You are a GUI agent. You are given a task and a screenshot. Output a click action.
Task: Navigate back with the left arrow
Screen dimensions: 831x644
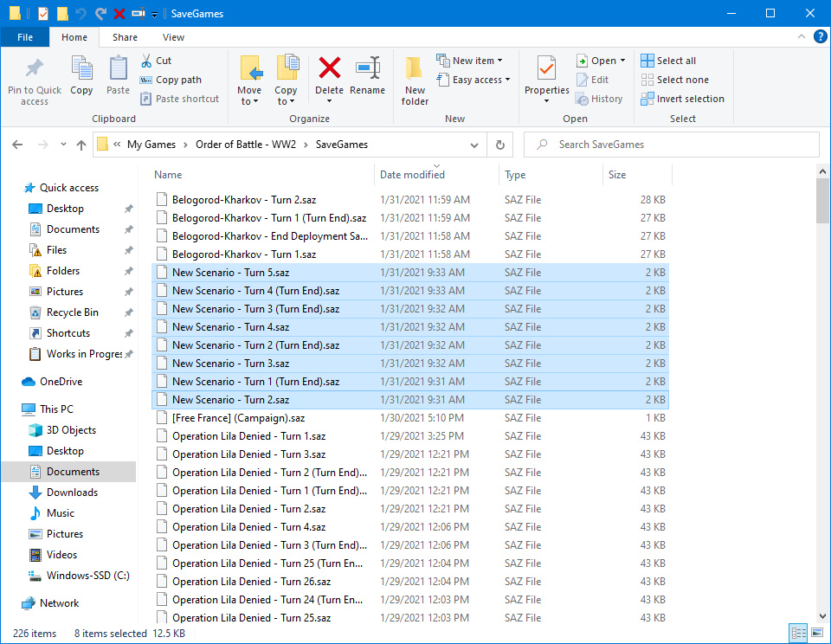(x=17, y=145)
